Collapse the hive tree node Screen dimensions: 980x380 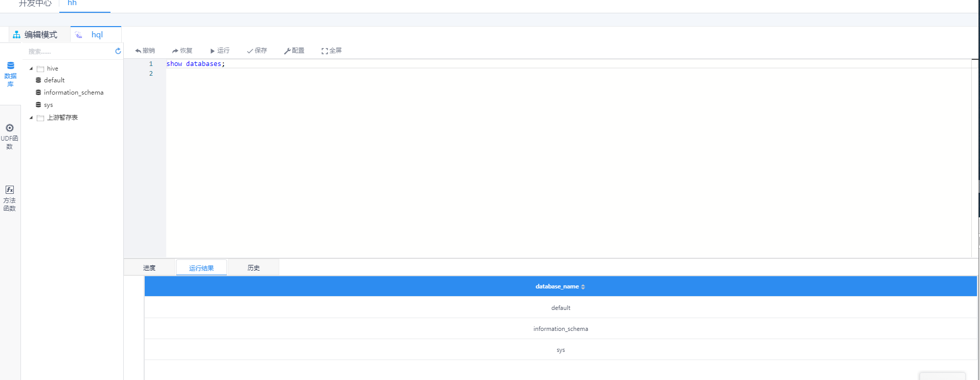31,69
